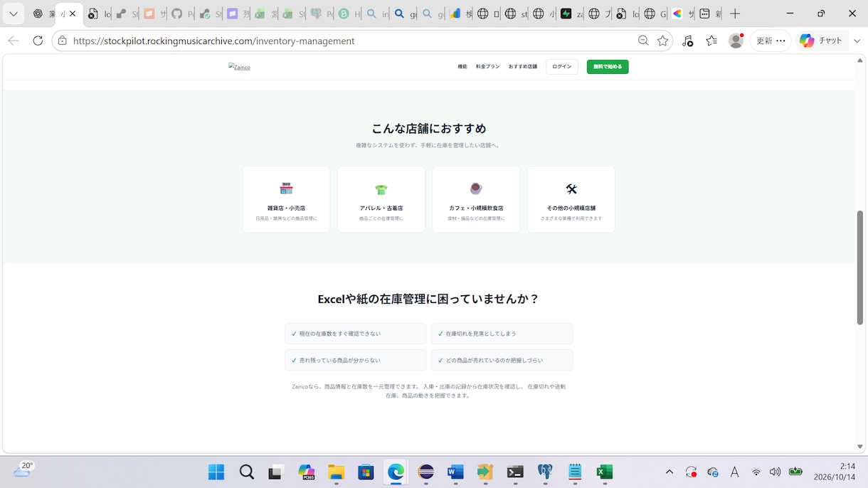The image size is (868, 488).
Task: Reload the page with refresh icon
Action: [x=38, y=41]
